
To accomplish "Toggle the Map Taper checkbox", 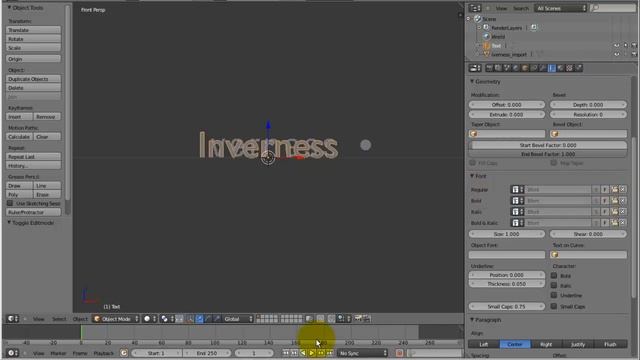I will tap(554, 163).
